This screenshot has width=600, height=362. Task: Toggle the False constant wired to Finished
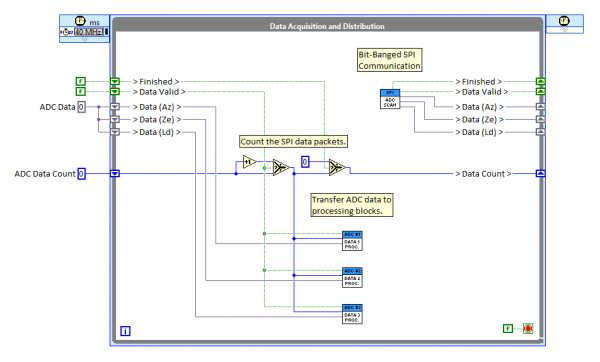(x=80, y=81)
